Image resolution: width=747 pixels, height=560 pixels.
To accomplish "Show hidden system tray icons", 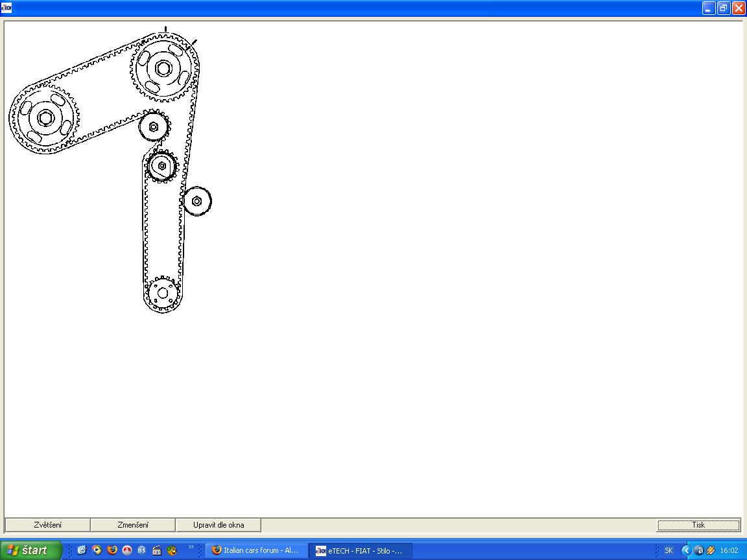I will (686, 550).
